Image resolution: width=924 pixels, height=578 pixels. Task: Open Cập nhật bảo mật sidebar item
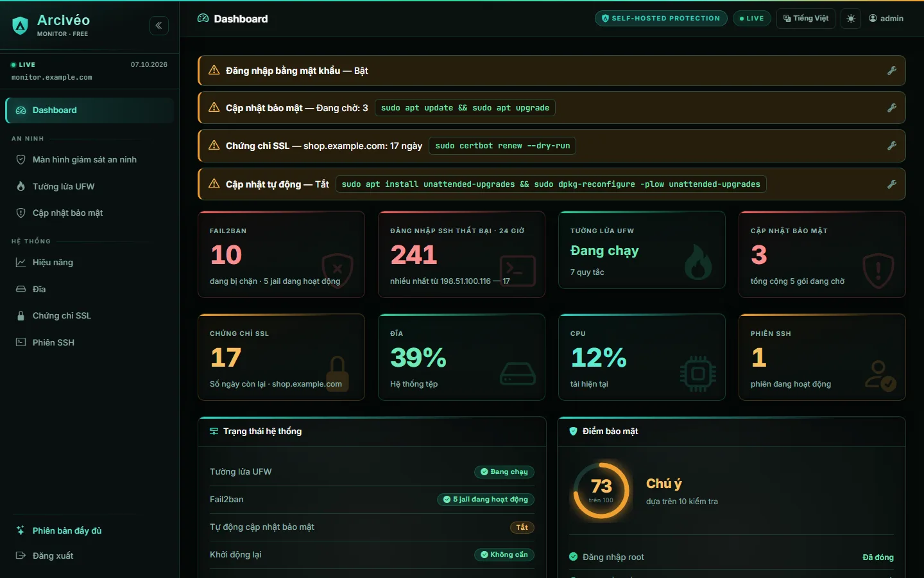coord(90,213)
